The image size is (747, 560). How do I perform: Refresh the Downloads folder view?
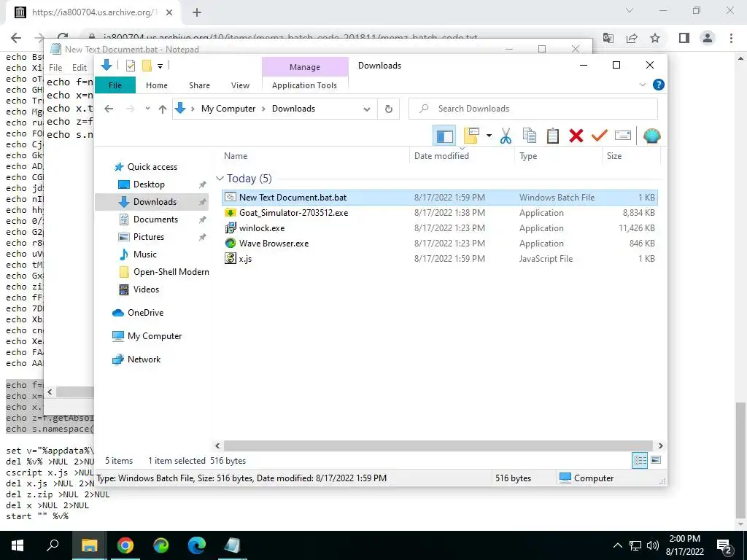[x=389, y=109]
